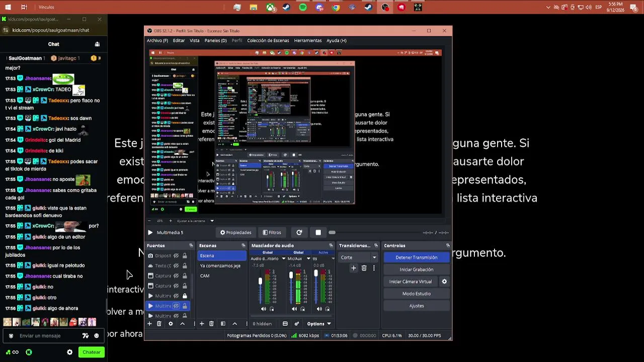This screenshot has height=362, width=644.
Task: Toggle visibility of selected Multimedia source
Action: tap(176, 306)
